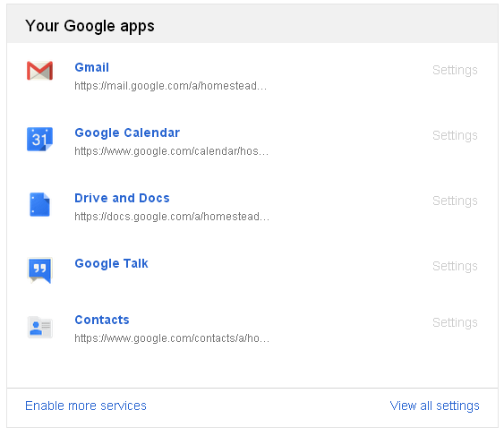Open the Gmail app link
The image size is (504, 436).
click(92, 67)
